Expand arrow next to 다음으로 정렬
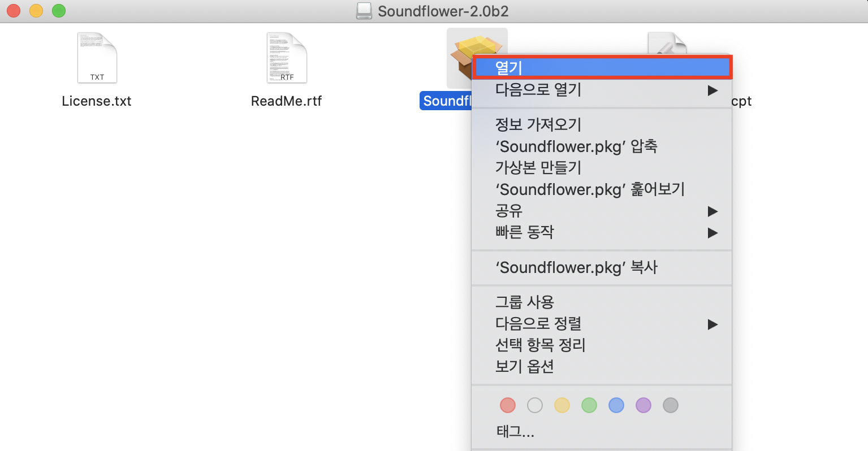Image resolution: width=868 pixels, height=451 pixels. point(712,324)
